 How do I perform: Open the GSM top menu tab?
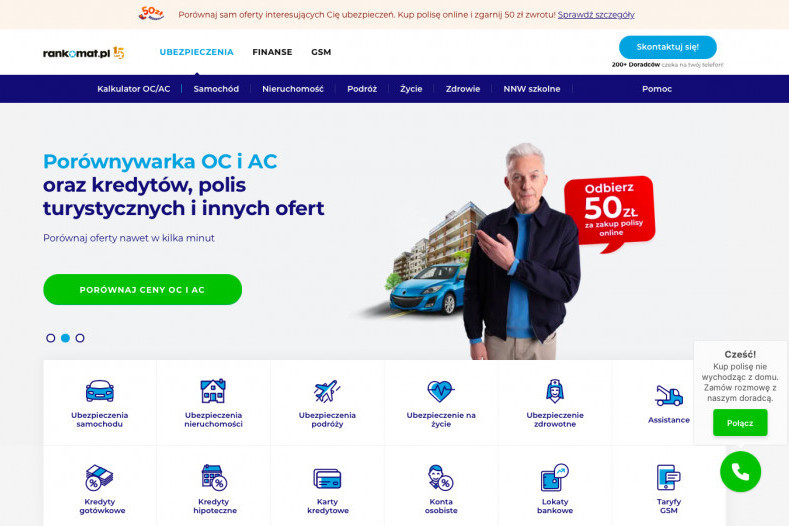[x=321, y=52]
